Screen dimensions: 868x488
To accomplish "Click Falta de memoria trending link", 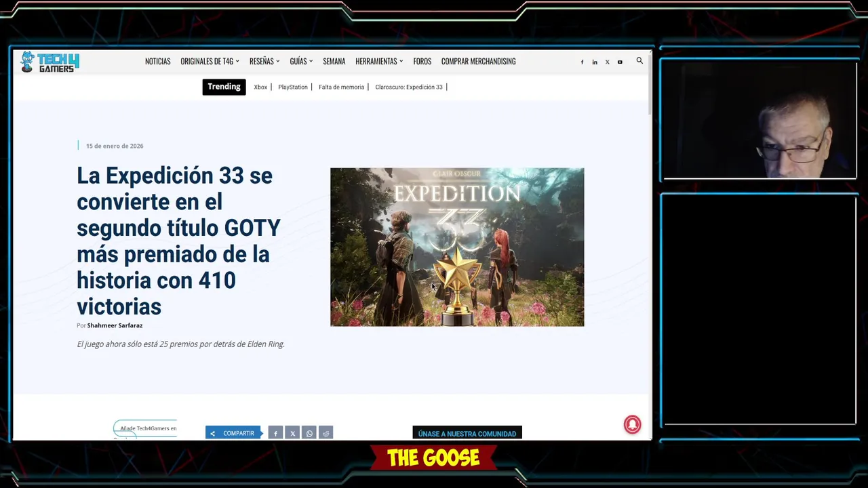I will pyautogui.click(x=341, y=87).
